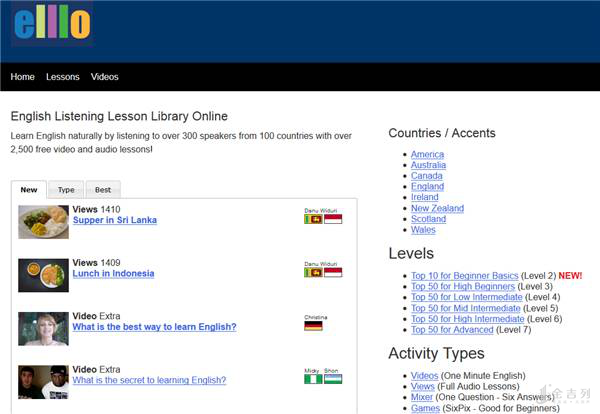
Task: Open the Supper in Sri Lanka thumbnail
Action: (43, 222)
